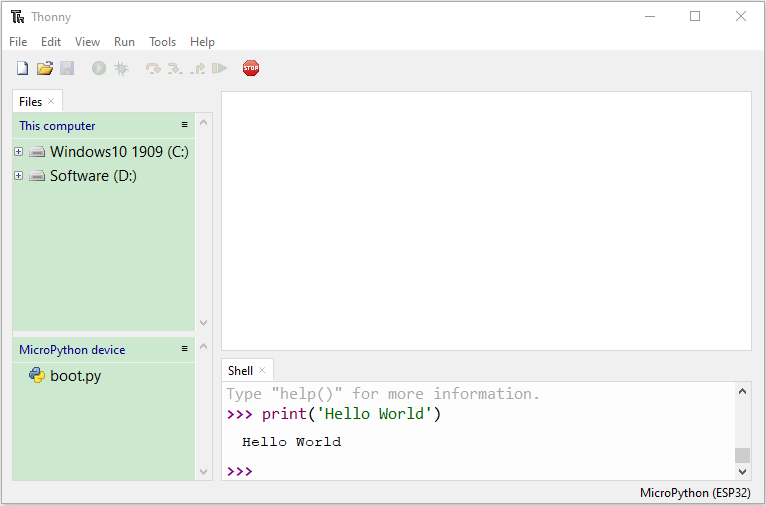Open a file using the folder icon
This screenshot has width=766, height=506.
(45, 68)
